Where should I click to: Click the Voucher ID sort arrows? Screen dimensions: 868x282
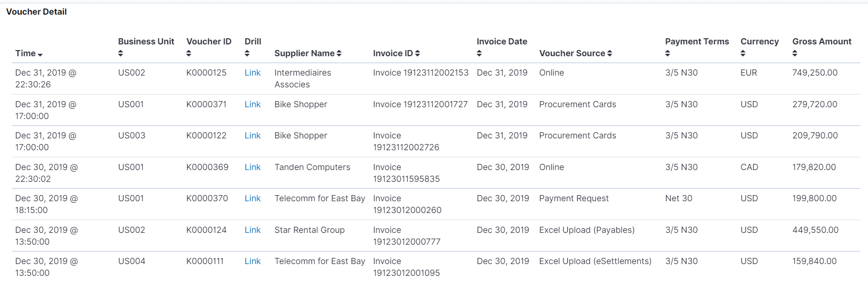pyautogui.click(x=189, y=53)
